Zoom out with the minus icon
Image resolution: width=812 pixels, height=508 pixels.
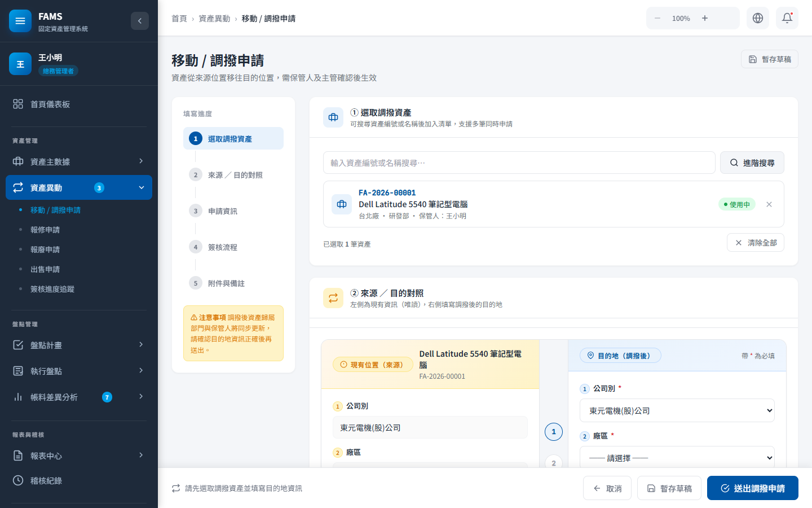pyautogui.click(x=657, y=18)
